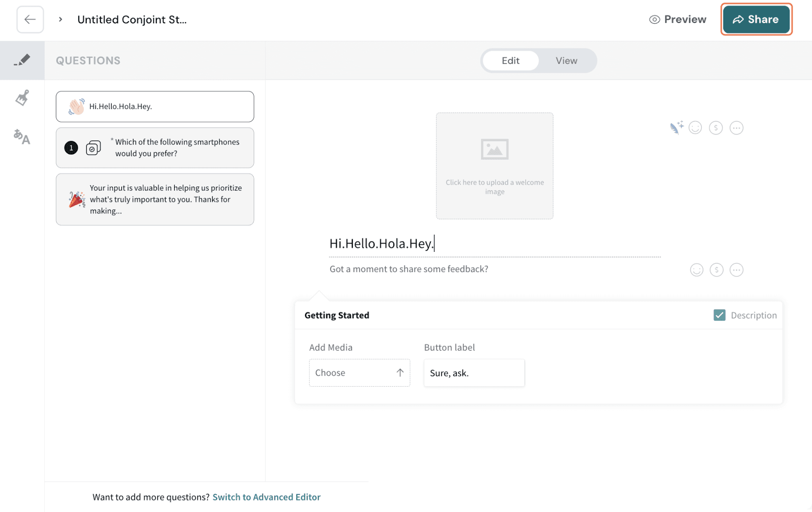Open emoji picker beside welcome image

[x=695, y=128]
